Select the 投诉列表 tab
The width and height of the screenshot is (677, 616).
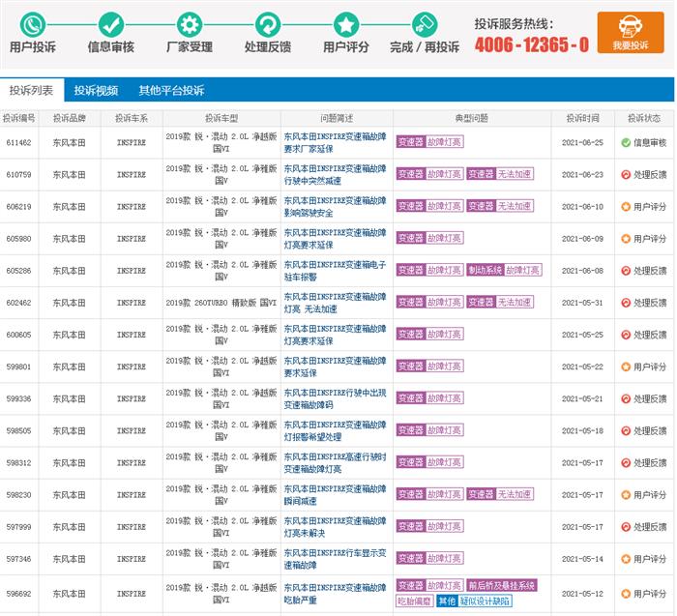click(x=32, y=90)
